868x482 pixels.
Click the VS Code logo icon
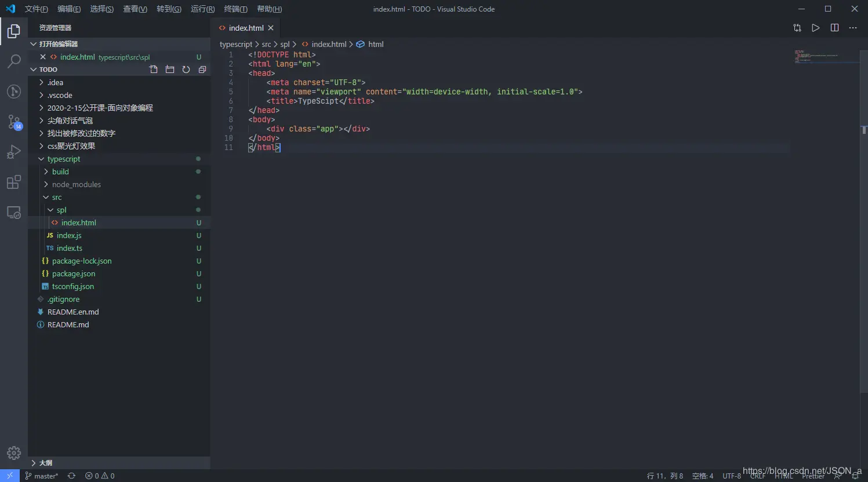coord(10,9)
